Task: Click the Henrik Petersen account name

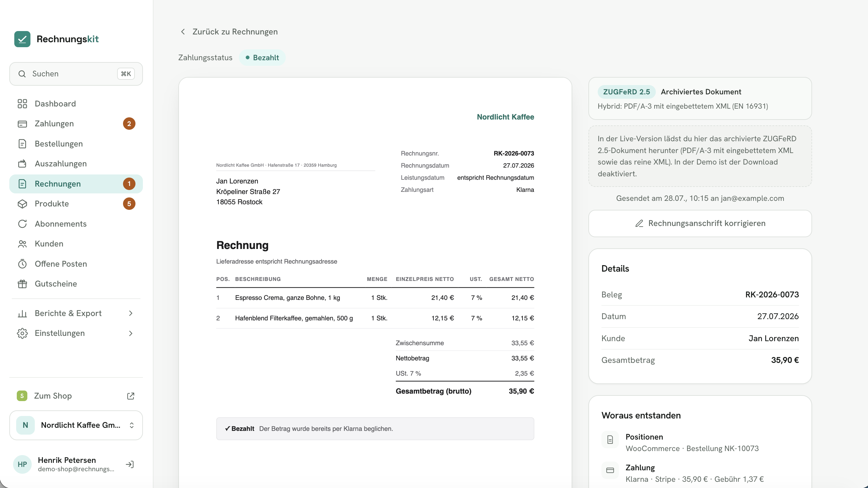Action: coord(67,460)
